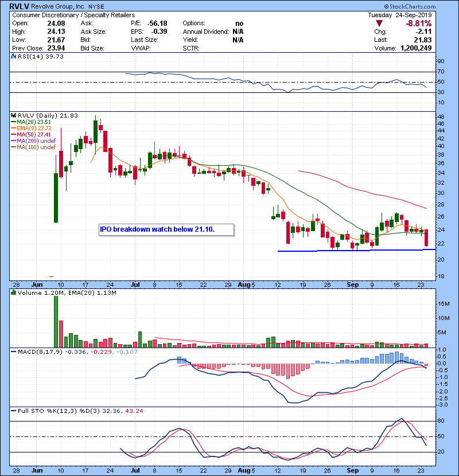This screenshot has height=476, width=459.
Task: Click the Revolve Group, Inc. company name
Action: coord(59,6)
